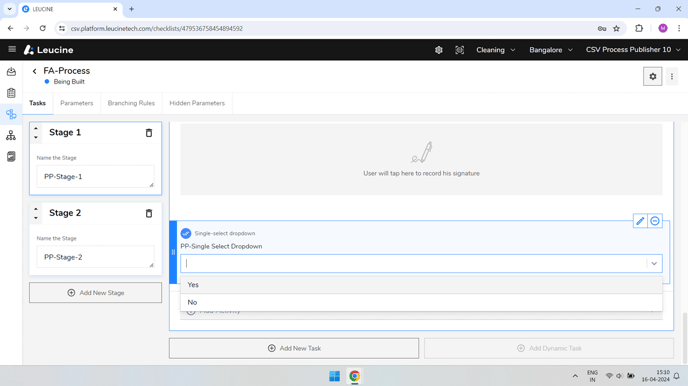Image resolution: width=688 pixels, height=386 pixels.
Task: Edit the single-select dropdown with pencil icon
Action: tap(640, 221)
